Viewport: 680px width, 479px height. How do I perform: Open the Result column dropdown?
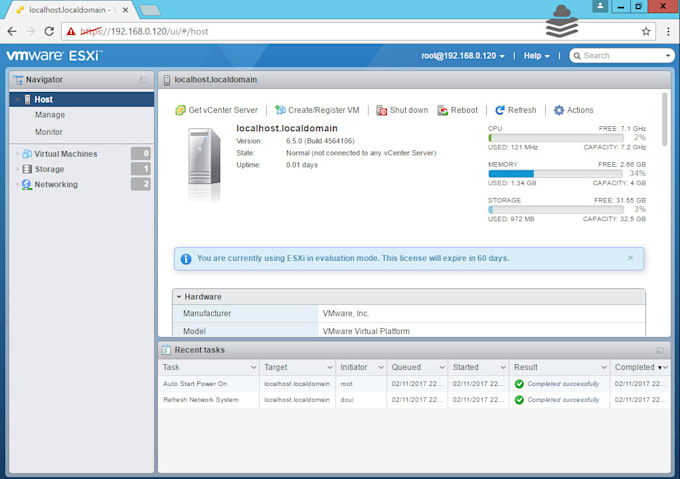604,367
